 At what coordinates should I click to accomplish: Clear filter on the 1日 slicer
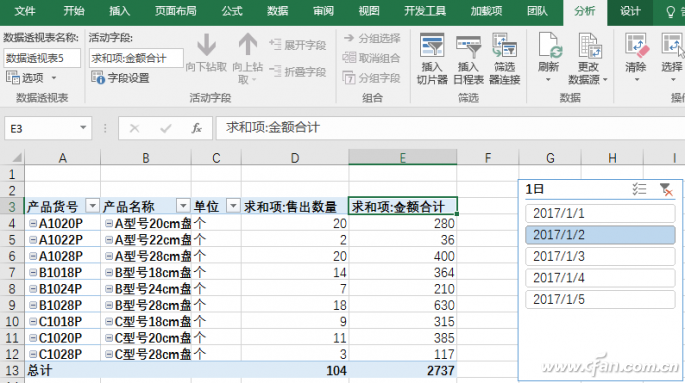(666, 189)
